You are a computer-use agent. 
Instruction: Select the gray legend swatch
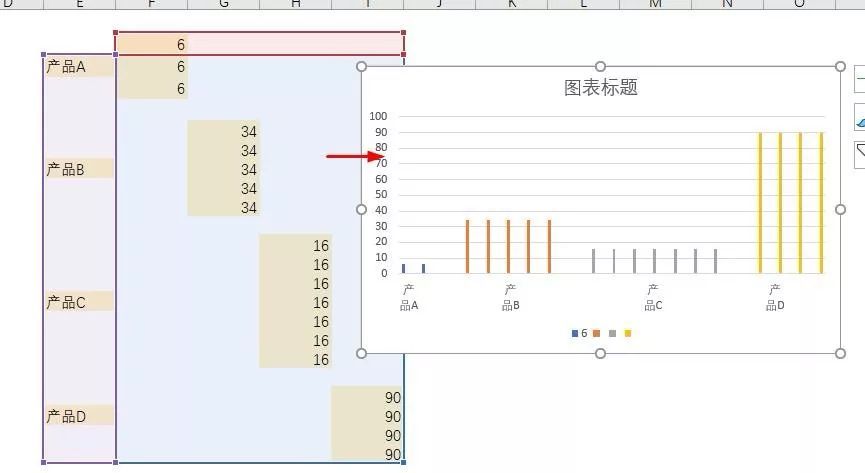[x=612, y=333]
